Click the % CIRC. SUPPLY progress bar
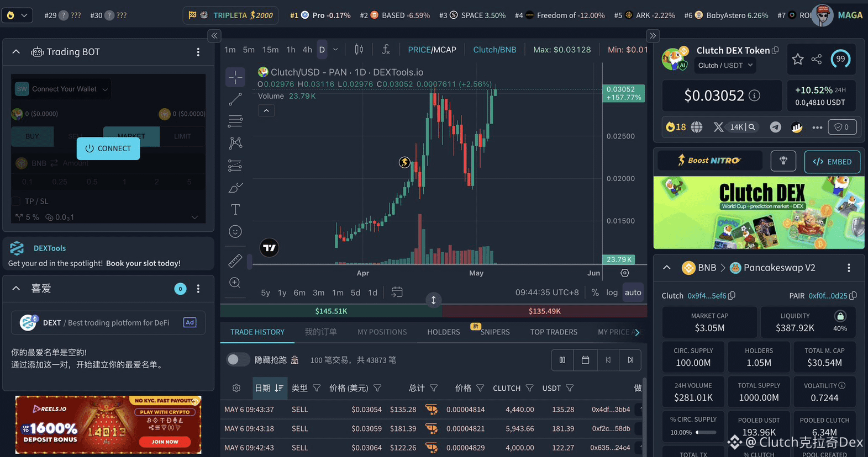This screenshot has height=457, width=868. [706, 432]
